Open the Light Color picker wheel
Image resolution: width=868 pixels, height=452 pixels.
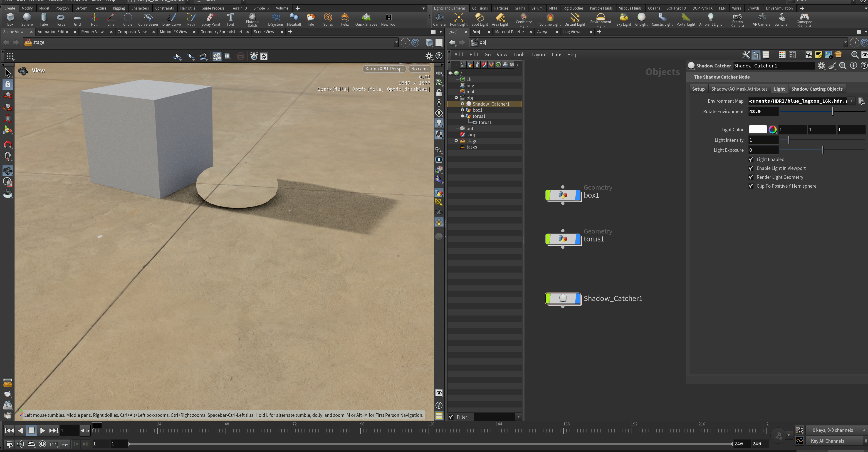click(773, 129)
